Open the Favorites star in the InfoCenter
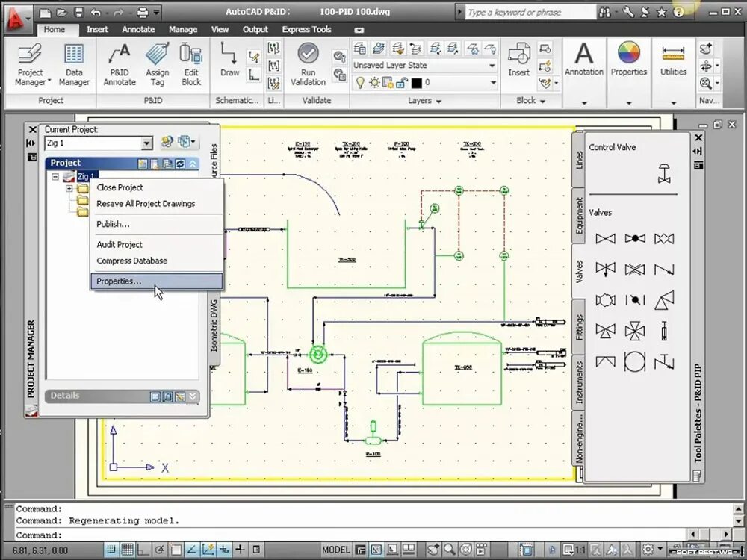This screenshot has width=747, height=560. pos(661,13)
